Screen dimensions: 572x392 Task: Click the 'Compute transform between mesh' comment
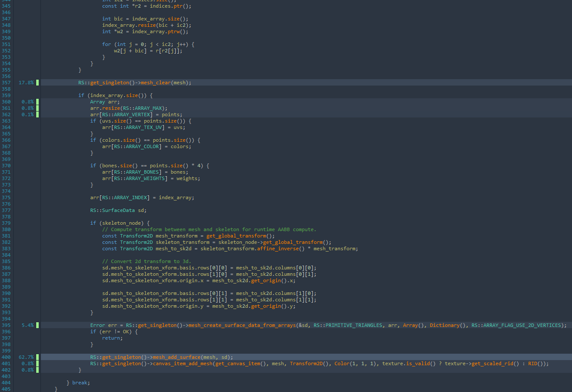click(x=209, y=229)
